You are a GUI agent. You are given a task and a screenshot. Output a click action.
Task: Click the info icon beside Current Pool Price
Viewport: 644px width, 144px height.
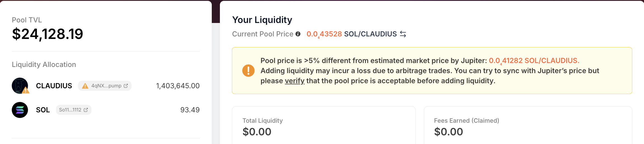(298, 34)
